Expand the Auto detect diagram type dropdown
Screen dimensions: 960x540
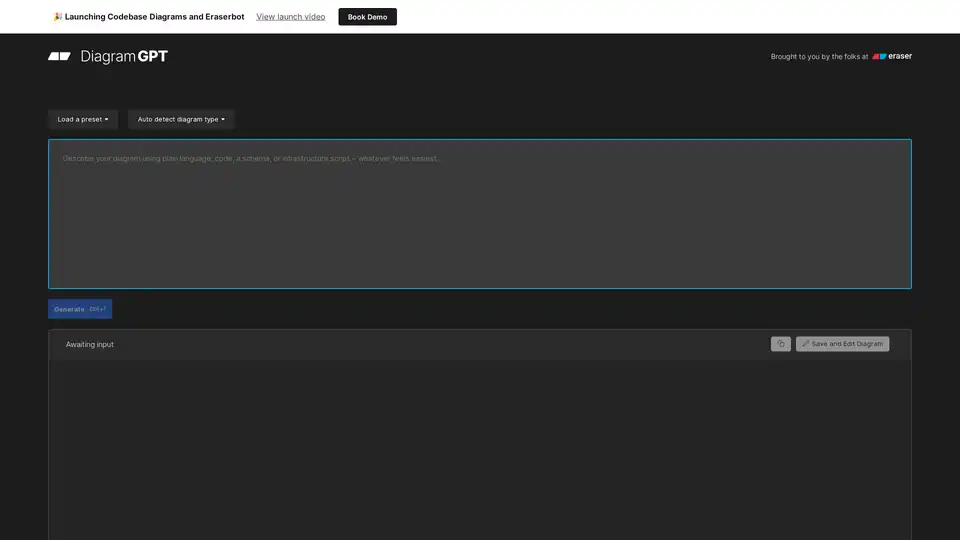click(180, 119)
